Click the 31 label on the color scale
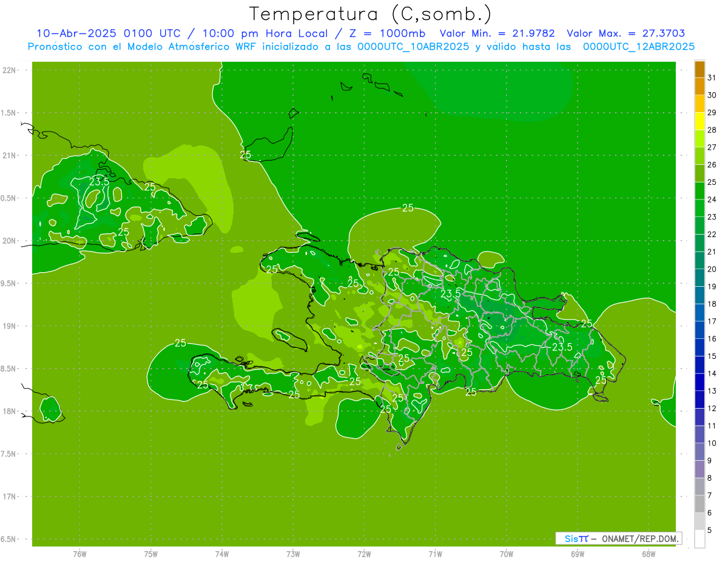The height and width of the screenshot is (562, 728). (x=712, y=78)
